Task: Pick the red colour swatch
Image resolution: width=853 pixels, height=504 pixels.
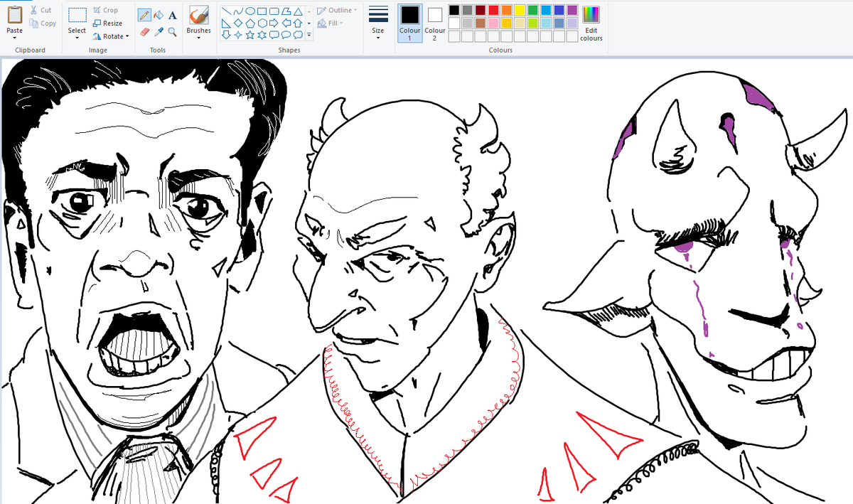Action: pyautogui.click(x=493, y=10)
